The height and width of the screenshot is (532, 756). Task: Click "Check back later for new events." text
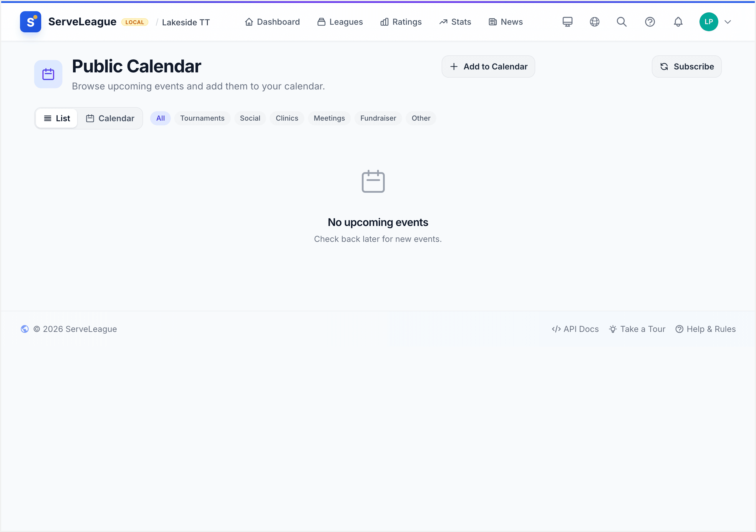pos(378,239)
